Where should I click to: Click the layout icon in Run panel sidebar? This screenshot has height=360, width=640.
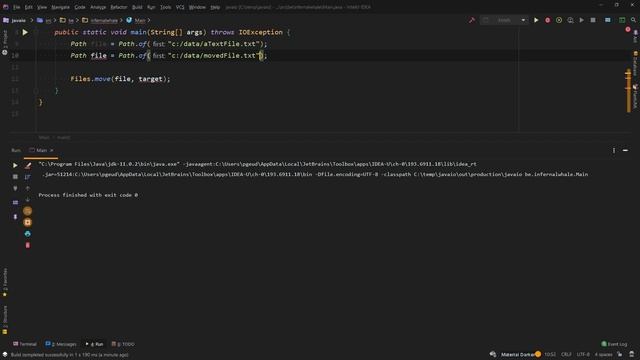(x=15, y=202)
